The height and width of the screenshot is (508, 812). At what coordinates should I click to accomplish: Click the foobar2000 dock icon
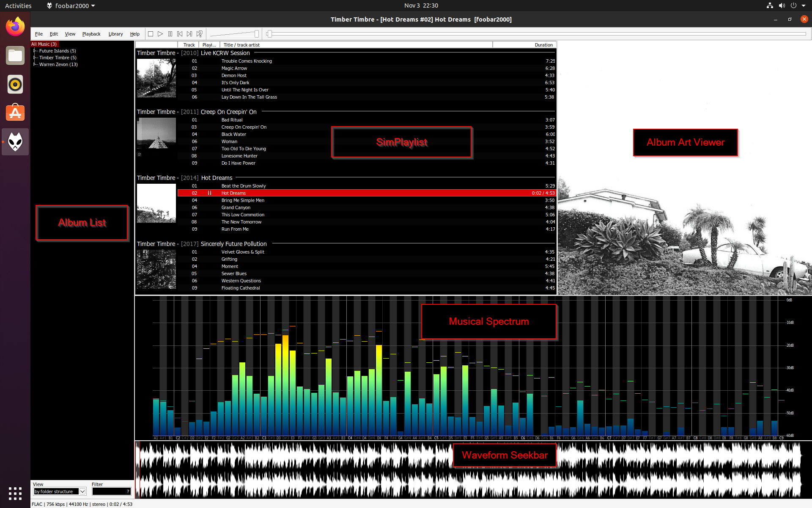pyautogui.click(x=15, y=142)
